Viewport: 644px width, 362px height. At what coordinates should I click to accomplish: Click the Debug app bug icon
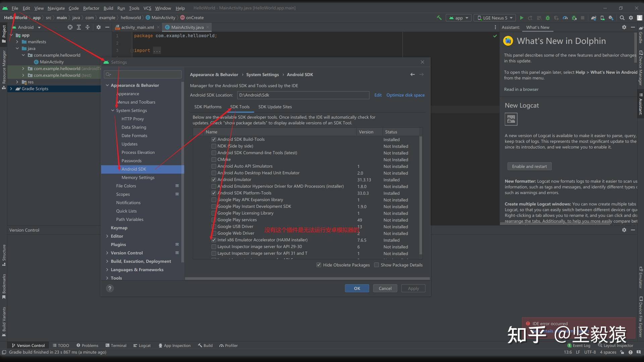pyautogui.click(x=548, y=18)
